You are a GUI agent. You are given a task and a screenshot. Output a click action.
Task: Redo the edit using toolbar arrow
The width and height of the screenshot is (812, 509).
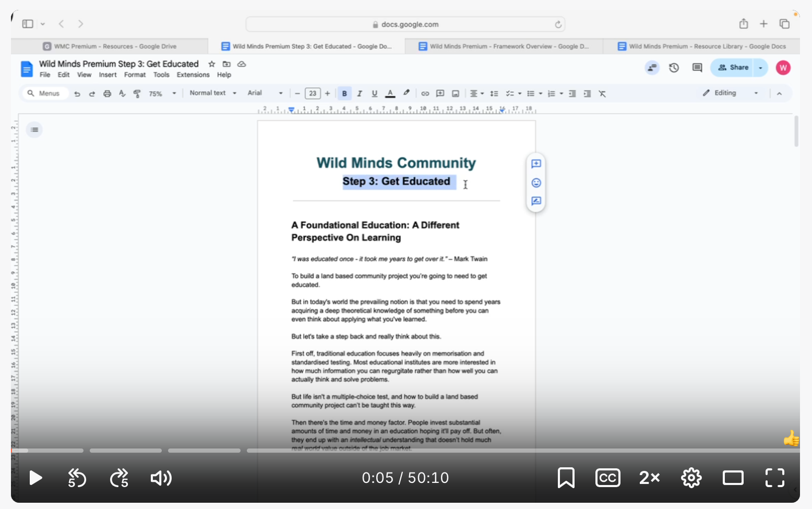(92, 94)
